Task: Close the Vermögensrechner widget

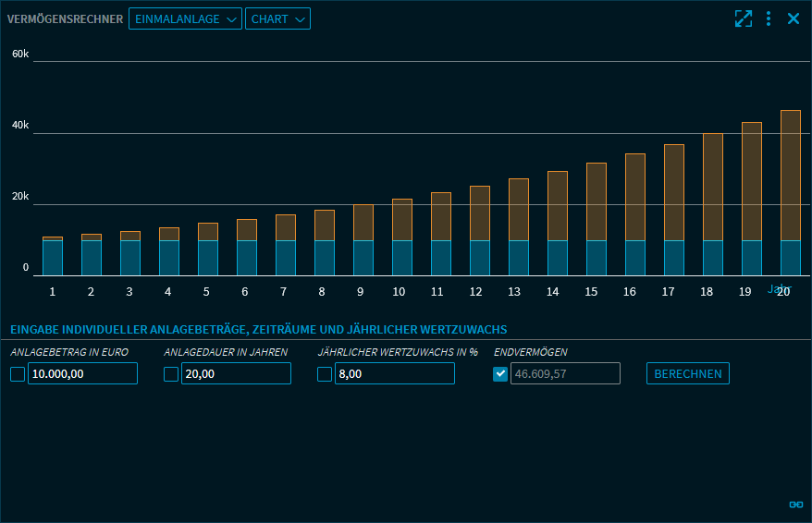Action: [x=793, y=18]
